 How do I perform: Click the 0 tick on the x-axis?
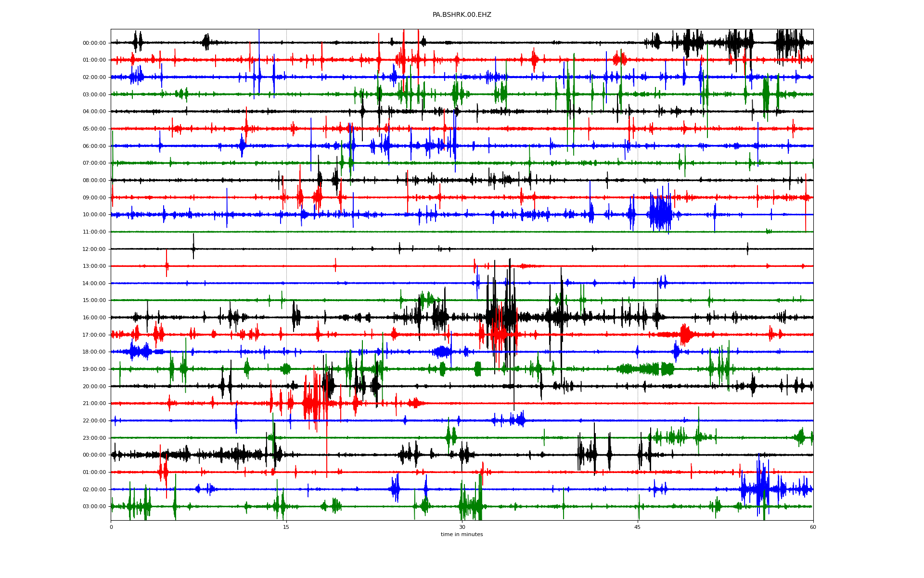pos(111,527)
